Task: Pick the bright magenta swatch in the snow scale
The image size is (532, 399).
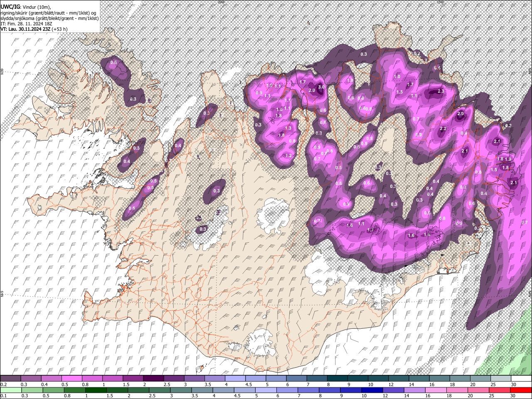Action: (71, 379)
